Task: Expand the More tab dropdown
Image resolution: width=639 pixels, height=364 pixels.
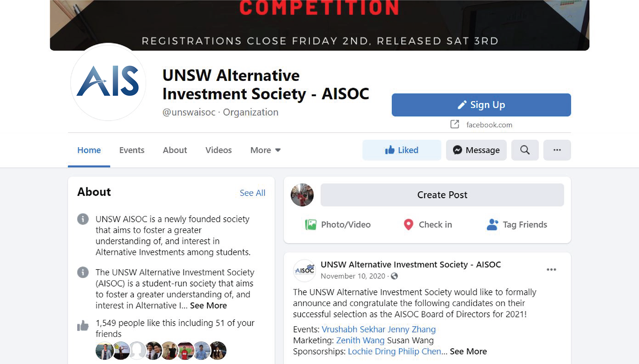Action: pos(265,150)
